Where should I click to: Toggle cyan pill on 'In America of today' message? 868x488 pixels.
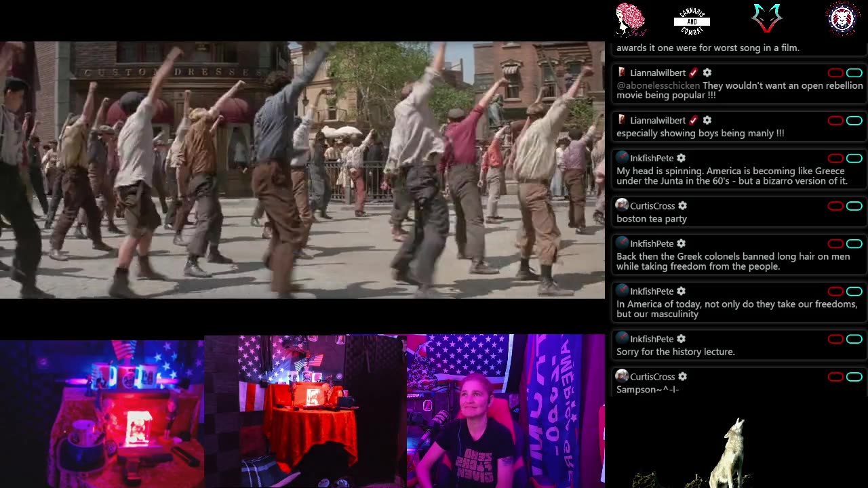pyautogui.click(x=854, y=291)
